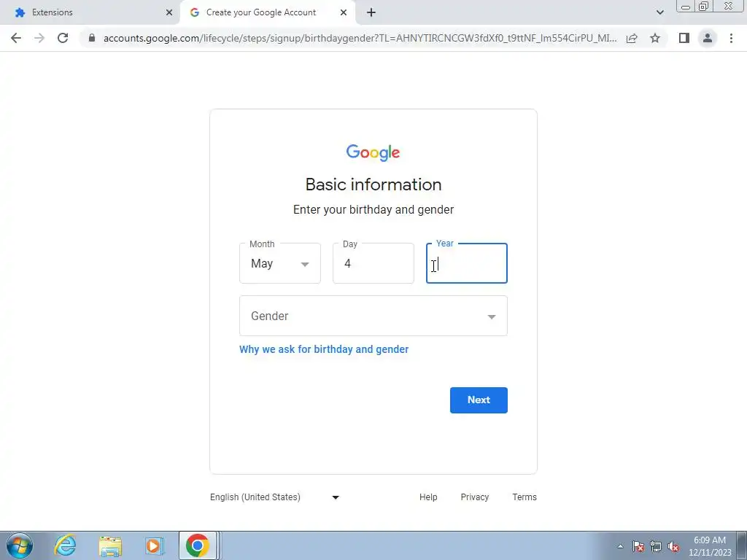
Task: Click the muted volume tray icon
Action: point(673,546)
